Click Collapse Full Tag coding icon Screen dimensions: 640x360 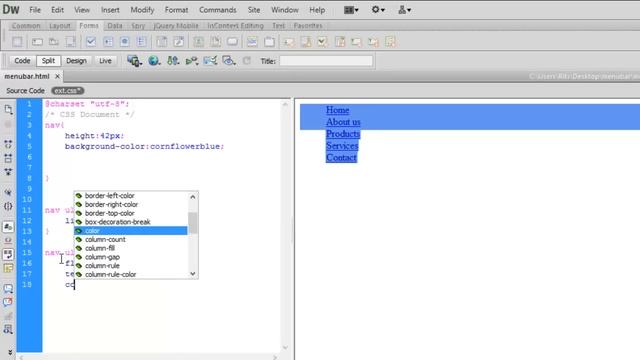tap(8, 144)
